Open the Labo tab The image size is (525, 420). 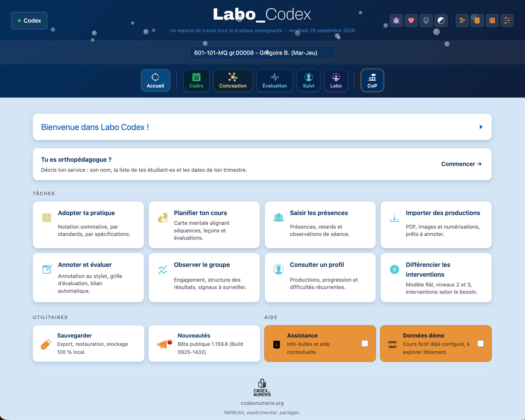click(x=336, y=80)
